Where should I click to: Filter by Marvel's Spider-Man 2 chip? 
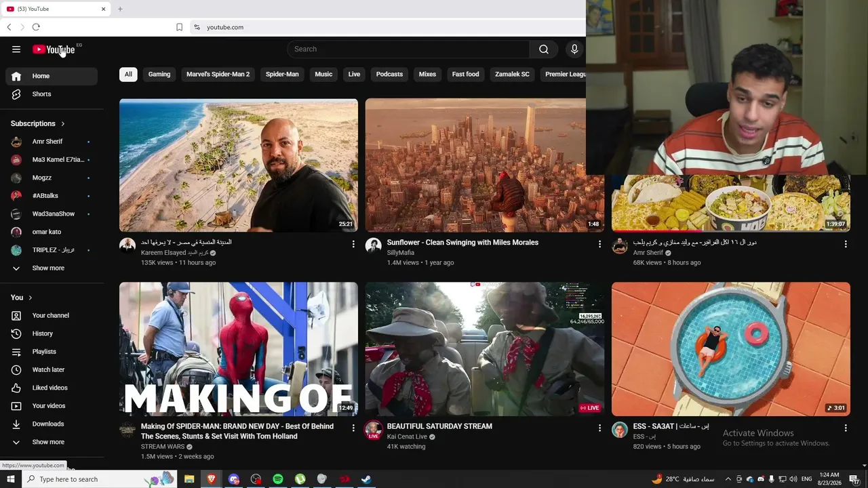pos(218,75)
